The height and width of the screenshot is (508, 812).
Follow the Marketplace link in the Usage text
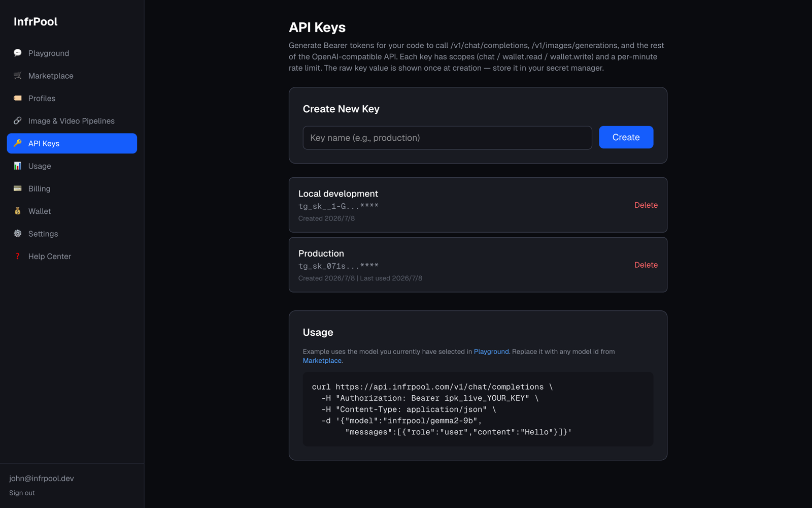pyautogui.click(x=322, y=361)
